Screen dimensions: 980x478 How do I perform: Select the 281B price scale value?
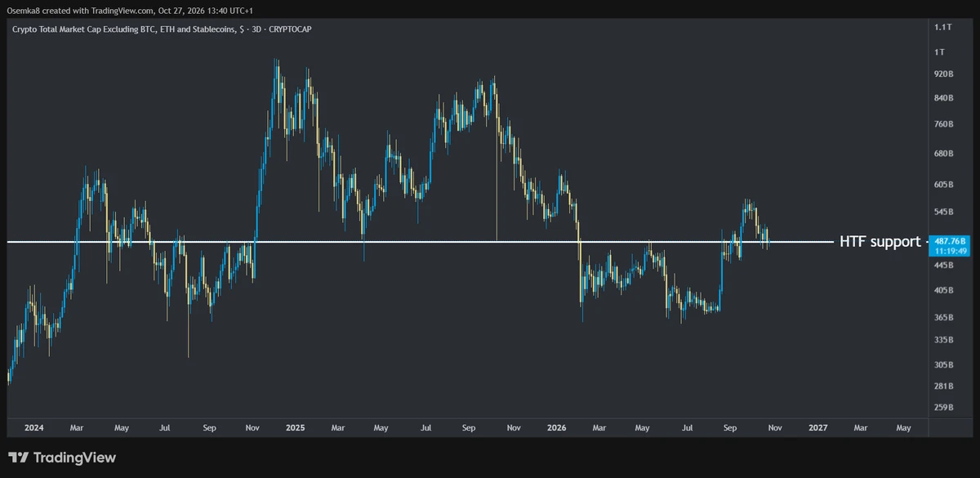(x=945, y=386)
